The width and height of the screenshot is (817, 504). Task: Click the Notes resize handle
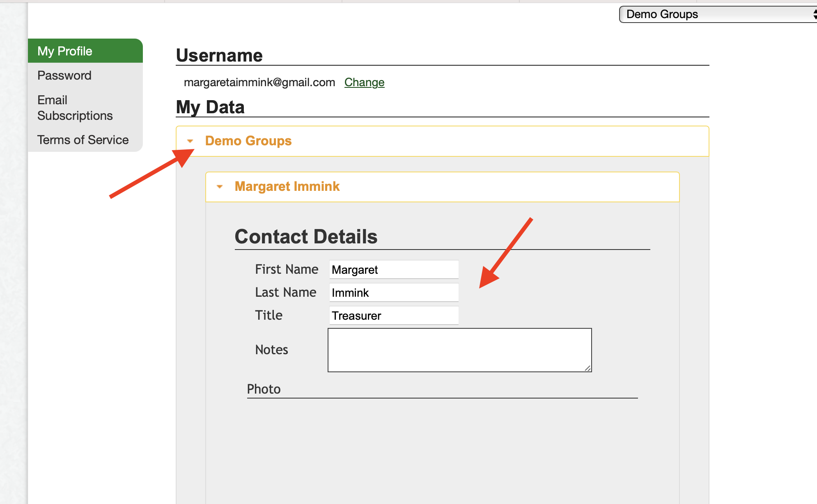coord(588,369)
